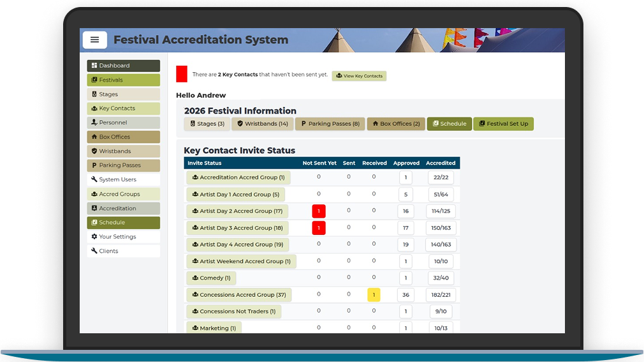The image size is (644, 362).
Task: Click red Not Sent badge for Artist Day 2
Action: click(319, 211)
